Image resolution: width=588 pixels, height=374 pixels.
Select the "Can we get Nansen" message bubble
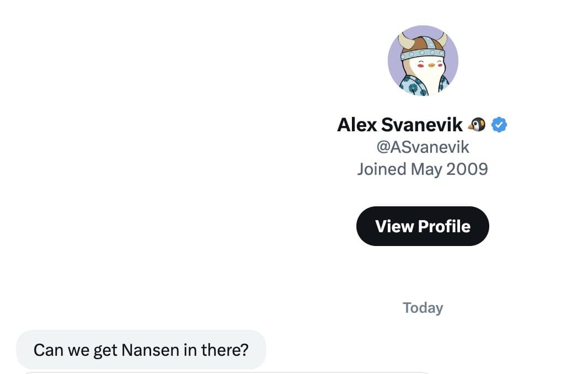[x=141, y=350]
